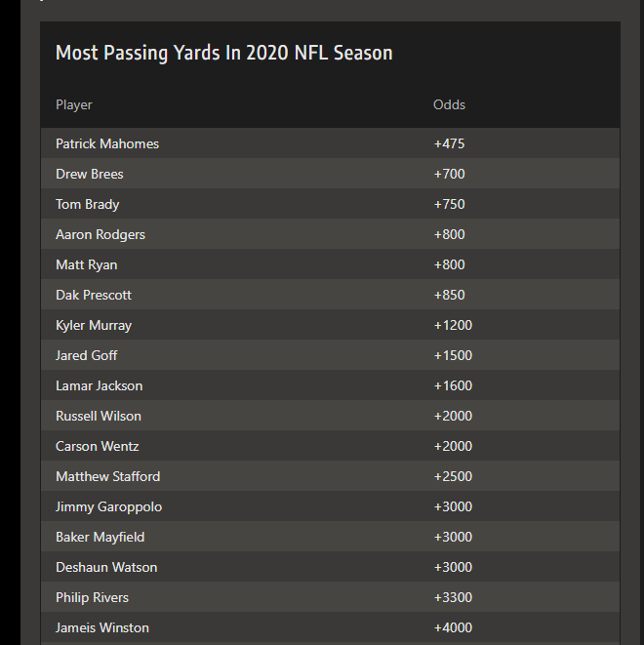
Task: Click the Patrick Mahomes player name
Action: tap(107, 143)
